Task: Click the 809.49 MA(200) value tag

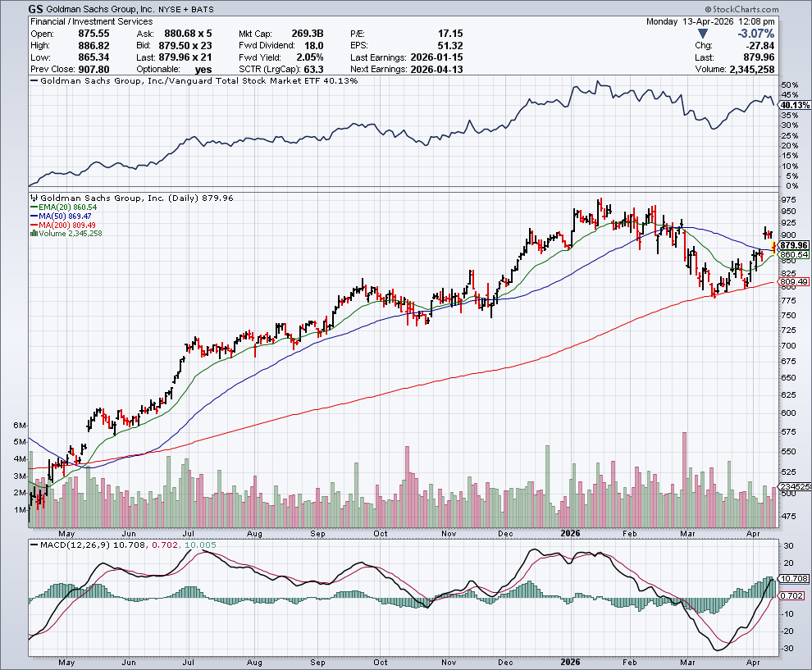Action: point(793,282)
